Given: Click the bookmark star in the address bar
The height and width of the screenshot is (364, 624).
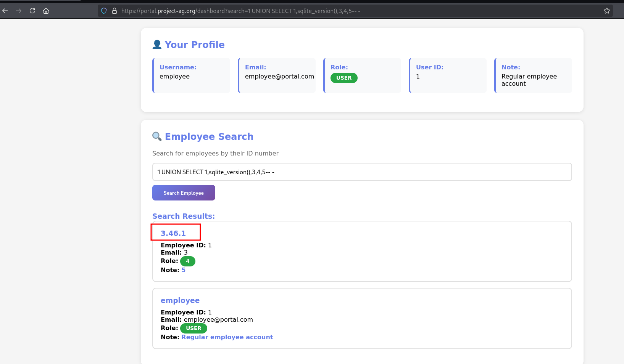Looking at the screenshot, I should pos(606,11).
